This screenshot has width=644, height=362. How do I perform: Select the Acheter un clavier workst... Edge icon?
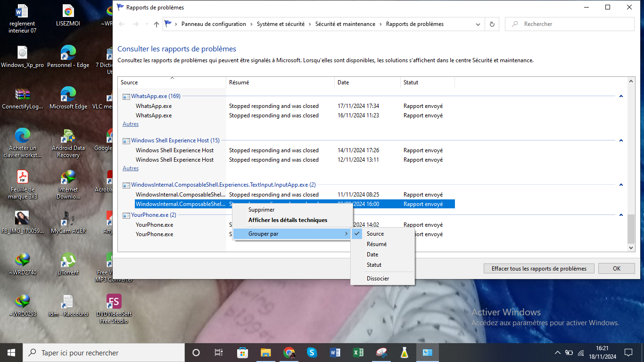[22, 143]
